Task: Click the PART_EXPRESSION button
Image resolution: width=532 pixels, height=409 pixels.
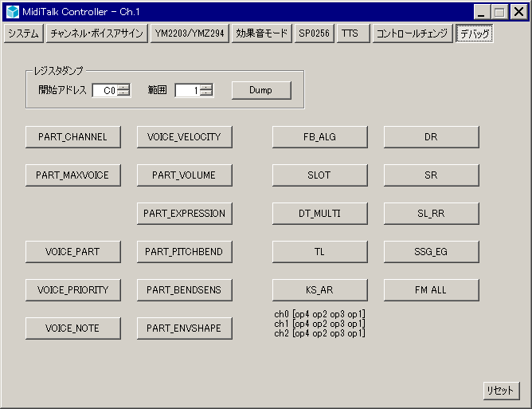Action: pos(185,214)
